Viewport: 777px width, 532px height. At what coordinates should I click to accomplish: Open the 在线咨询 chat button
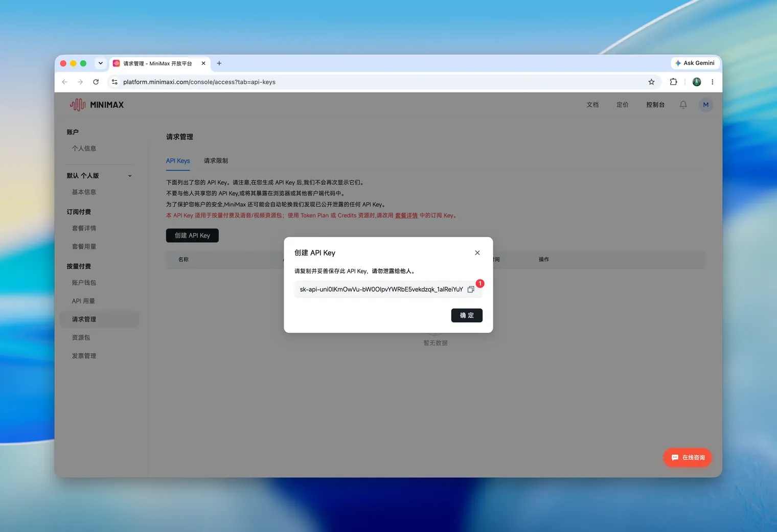click(x=688, y=457)
